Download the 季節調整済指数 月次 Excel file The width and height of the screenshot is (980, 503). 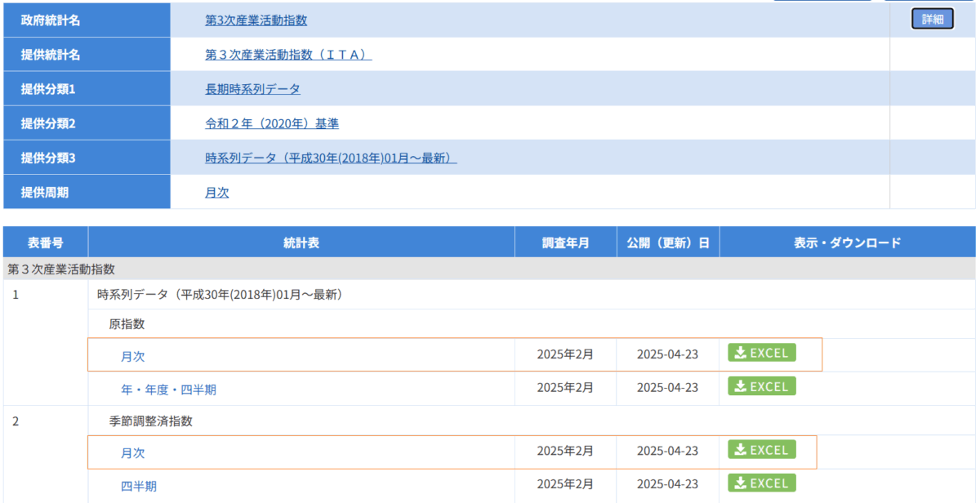761,450
